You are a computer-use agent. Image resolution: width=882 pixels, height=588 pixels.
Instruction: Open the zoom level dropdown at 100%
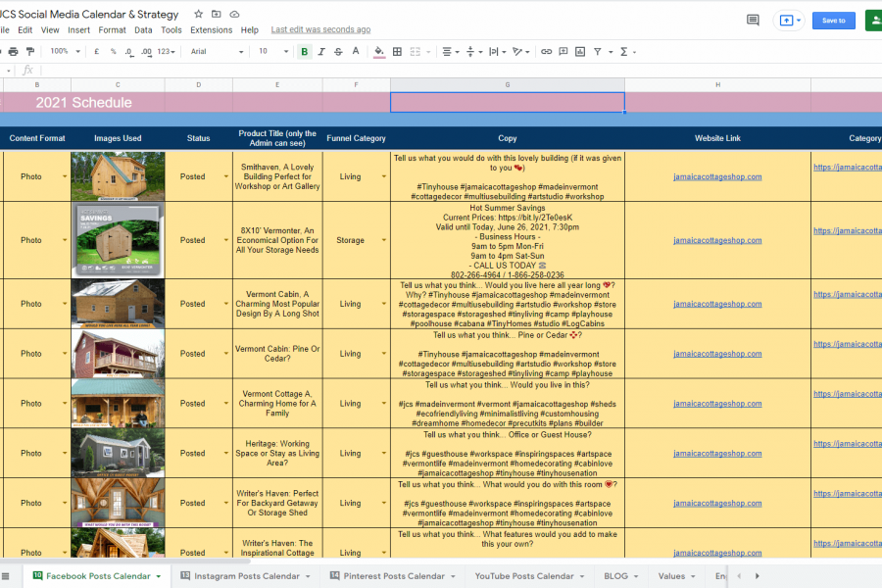coord(65,51)
